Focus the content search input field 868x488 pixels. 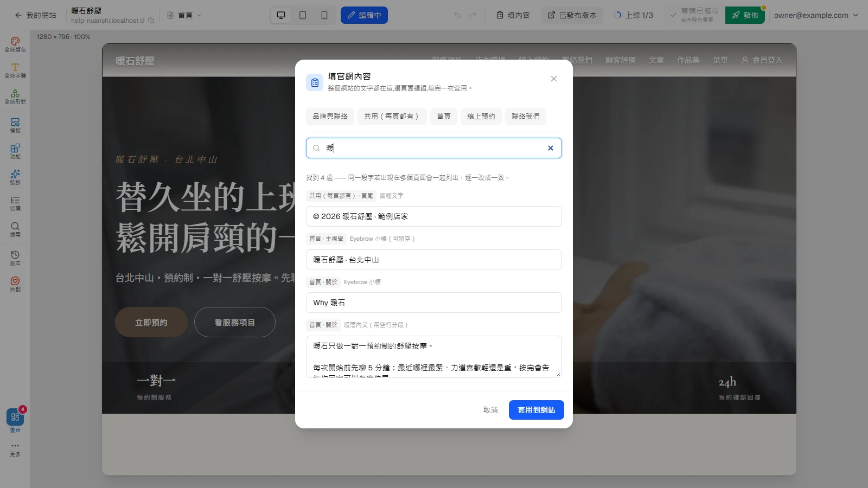434,148
